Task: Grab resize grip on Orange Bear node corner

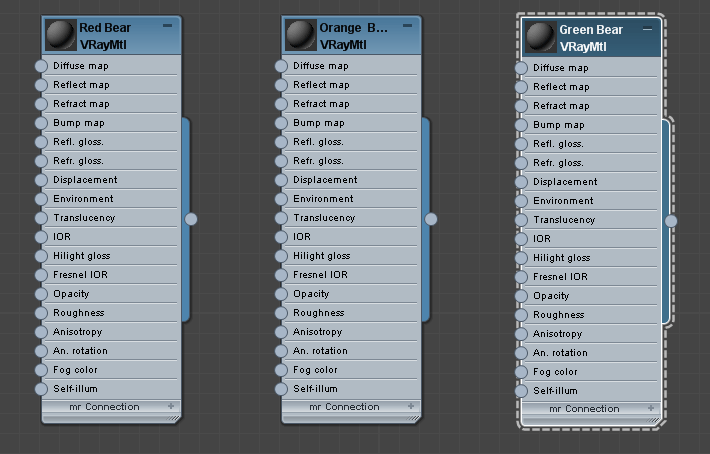Action: 414,418
